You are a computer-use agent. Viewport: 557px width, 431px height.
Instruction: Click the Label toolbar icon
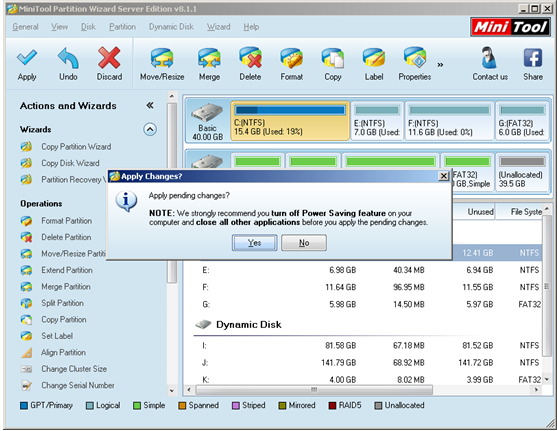click(374, 58)
